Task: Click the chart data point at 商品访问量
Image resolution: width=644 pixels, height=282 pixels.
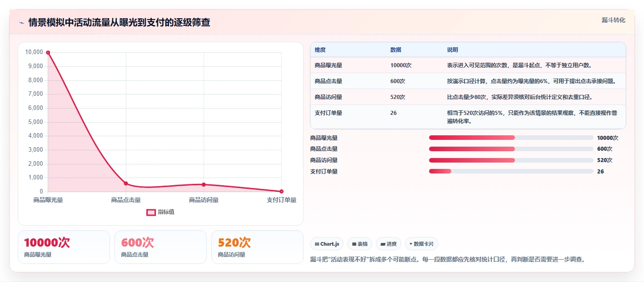Action: 204,184
